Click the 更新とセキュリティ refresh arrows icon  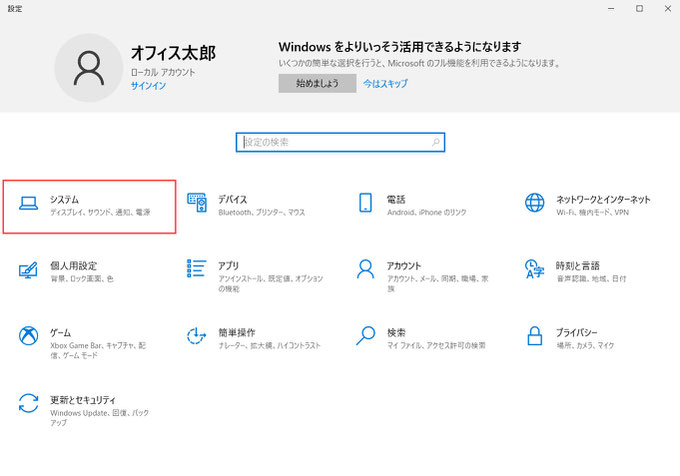coord(28,403)
